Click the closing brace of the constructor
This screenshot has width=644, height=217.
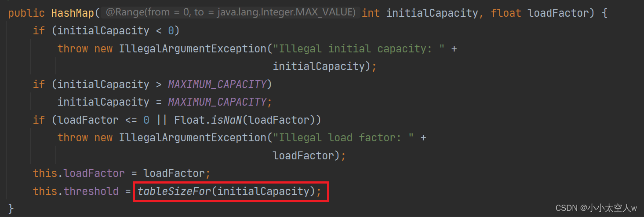11,208
